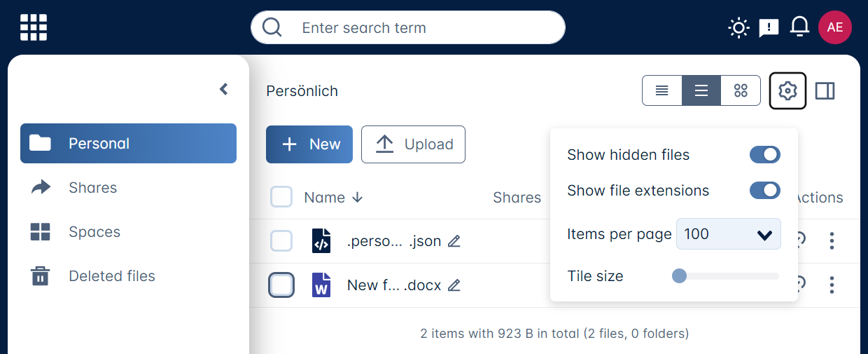Open the application switcher grid

34,27
